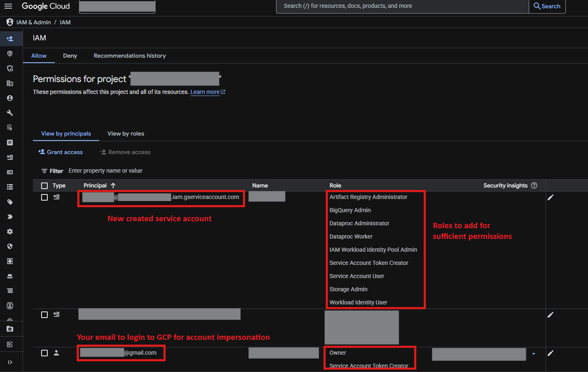This screenshot has width=588, height=372.
Task: Click the IAM breadcrumb link
Action: 65,22
